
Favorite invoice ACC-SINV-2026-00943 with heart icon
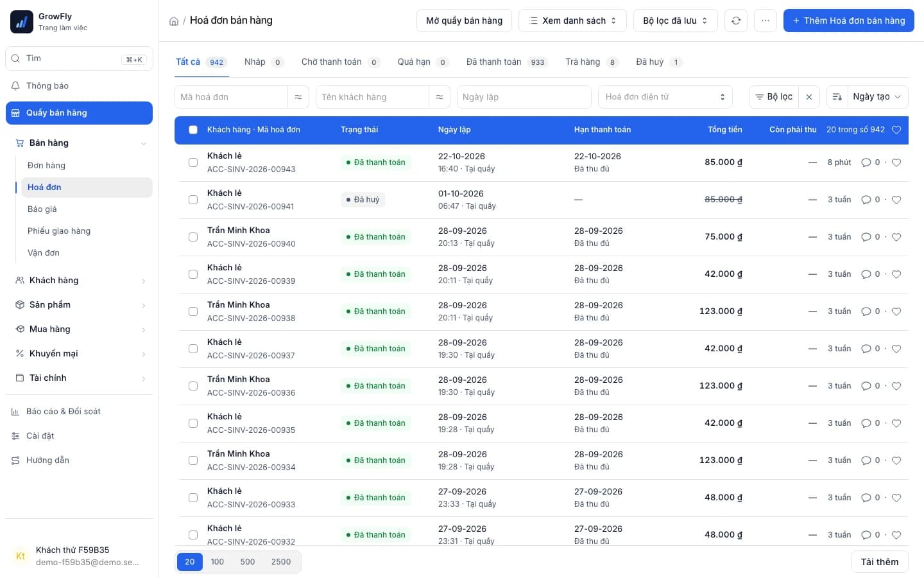(x=896, y=162)
